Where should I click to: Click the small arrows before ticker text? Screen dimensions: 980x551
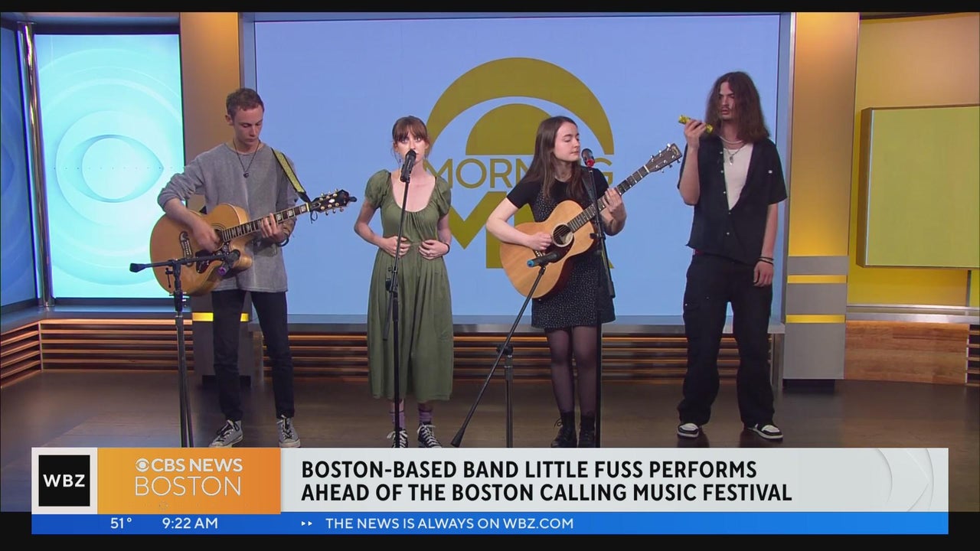click(306, 524)
